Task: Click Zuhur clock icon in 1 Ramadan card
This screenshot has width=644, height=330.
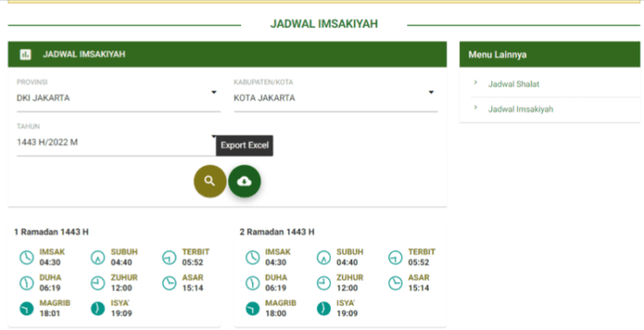Action: (x=98, y=283)
